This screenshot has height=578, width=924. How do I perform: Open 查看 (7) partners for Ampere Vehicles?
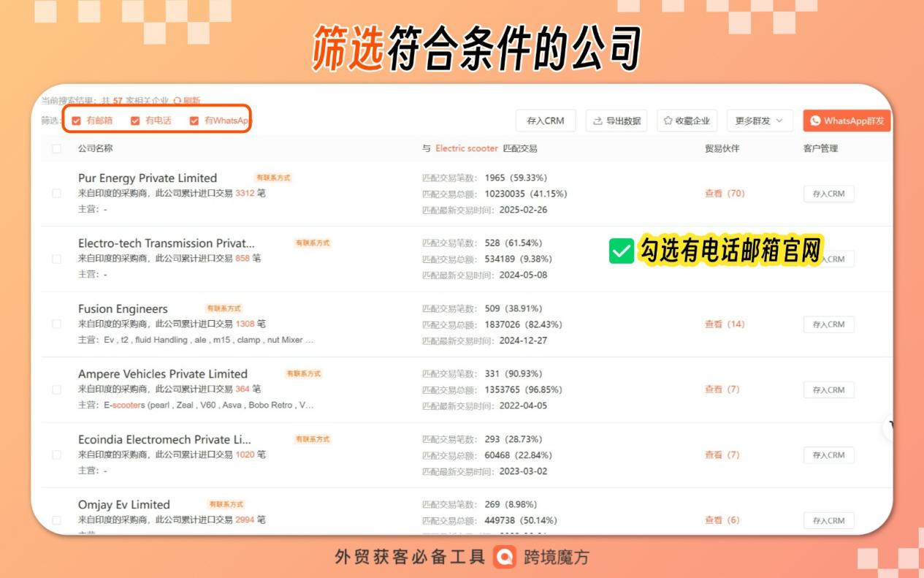[x=722, y=389]
